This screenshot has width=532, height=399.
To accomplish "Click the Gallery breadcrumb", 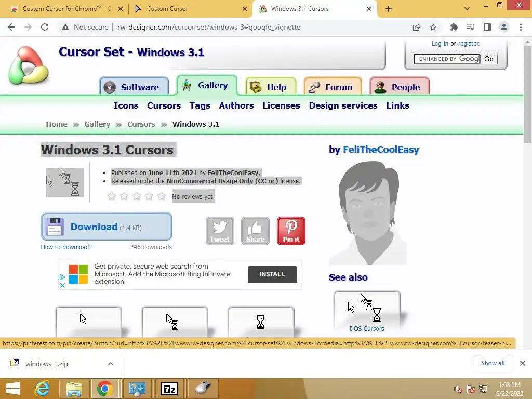I will tap(97, 124).
